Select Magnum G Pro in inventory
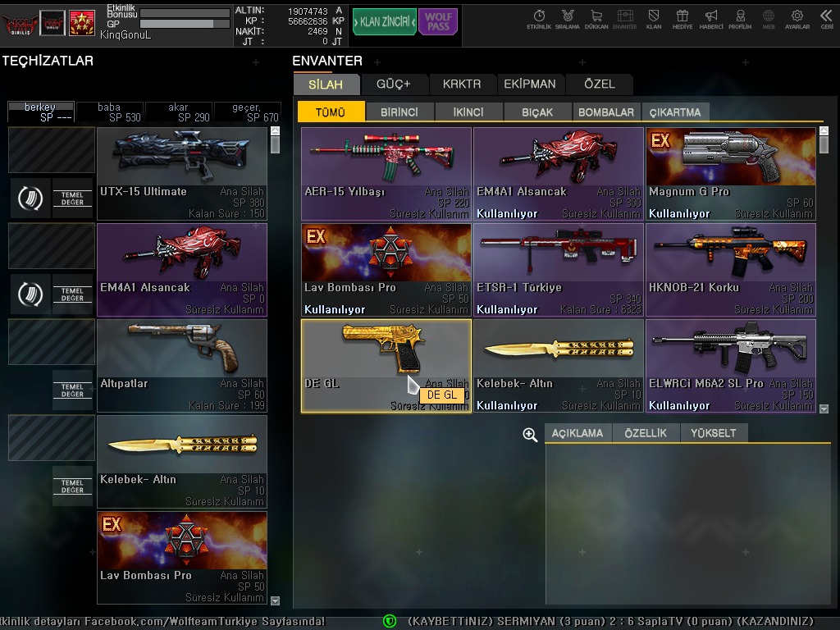 pyautogui.click(x=731, y=174)
